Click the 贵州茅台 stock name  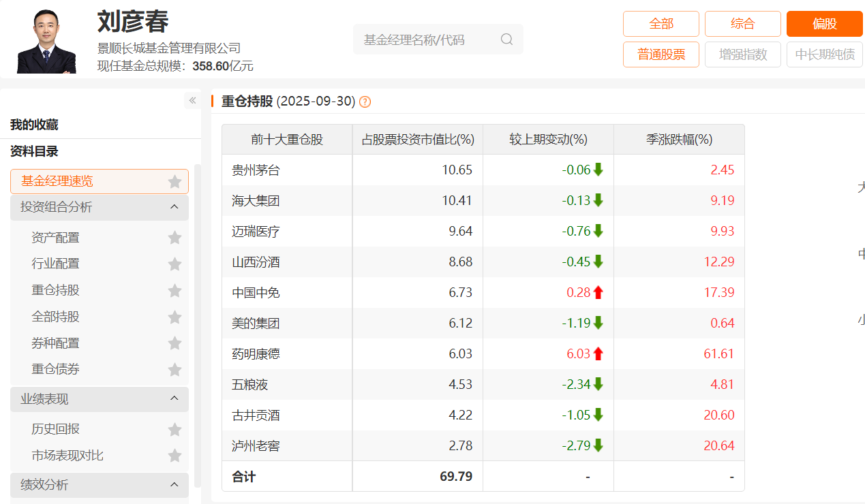point(256,170)
